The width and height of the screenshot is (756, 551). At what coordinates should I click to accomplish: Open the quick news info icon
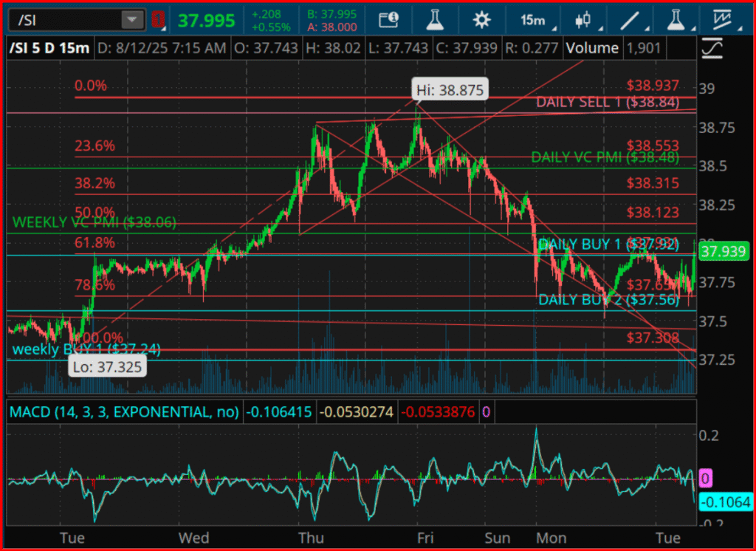[x=389, y=20]
